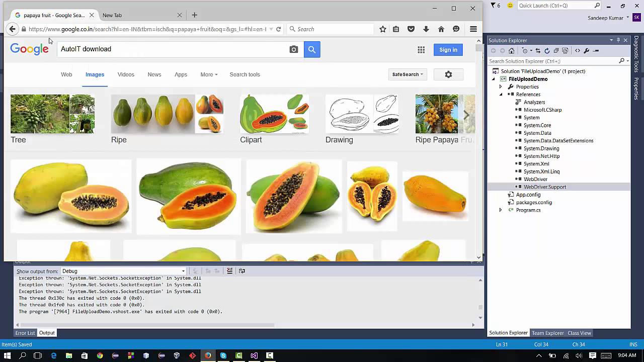Open the Google apps grid icon
Viewport: 644px width, 362px height.
point(421,50)
